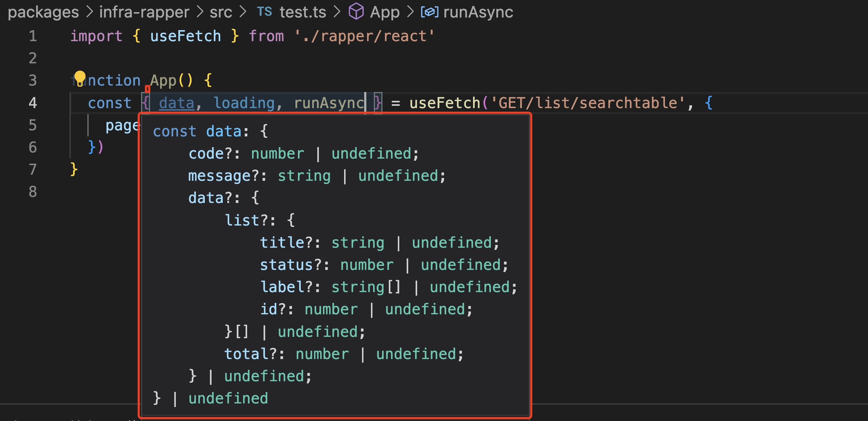Select 'test.ts' in the breadcrumb
Screen dimensions: 868x421
click(303, 13)
